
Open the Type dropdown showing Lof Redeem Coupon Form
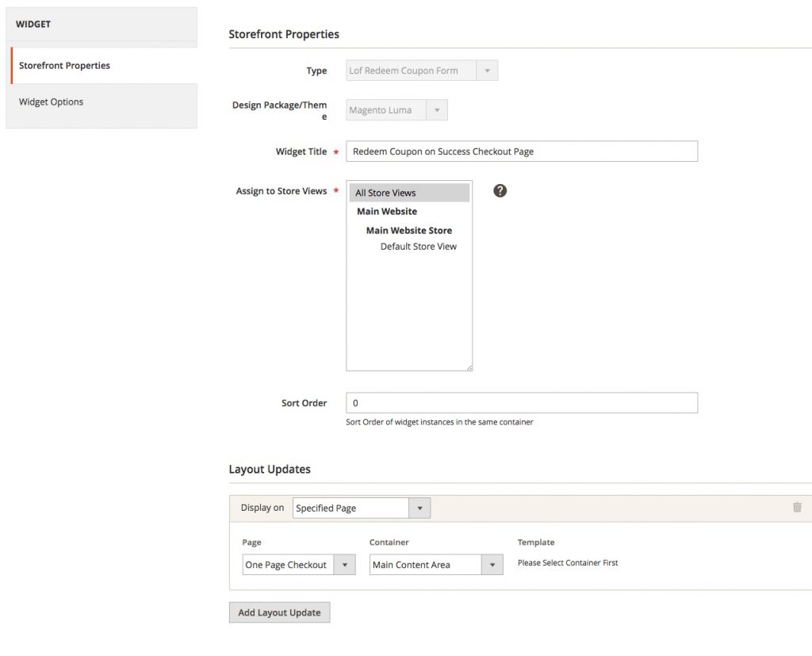tap(422, 71)
